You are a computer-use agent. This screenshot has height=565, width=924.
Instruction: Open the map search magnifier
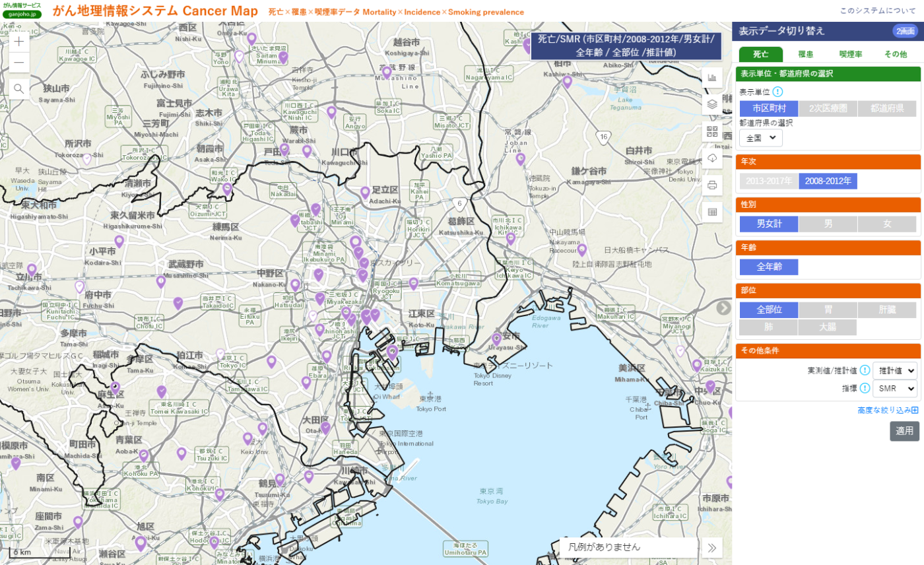coord(19,88)
